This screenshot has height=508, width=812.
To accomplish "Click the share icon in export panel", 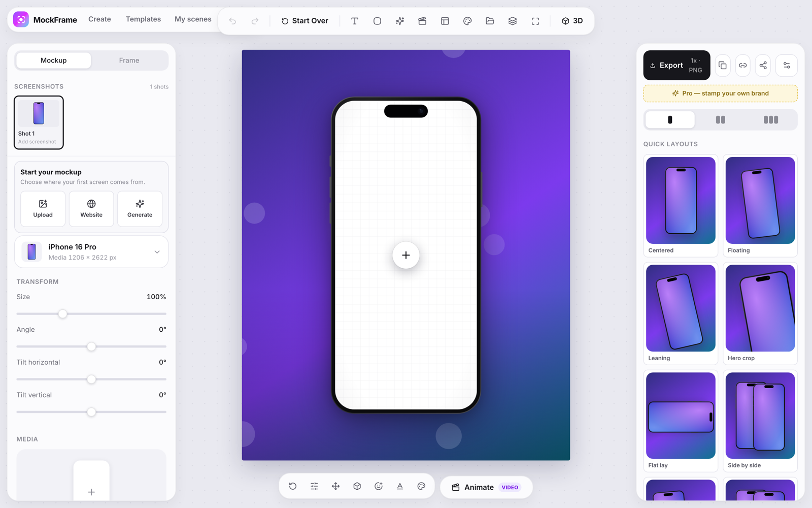I will [x=763, y=65].
